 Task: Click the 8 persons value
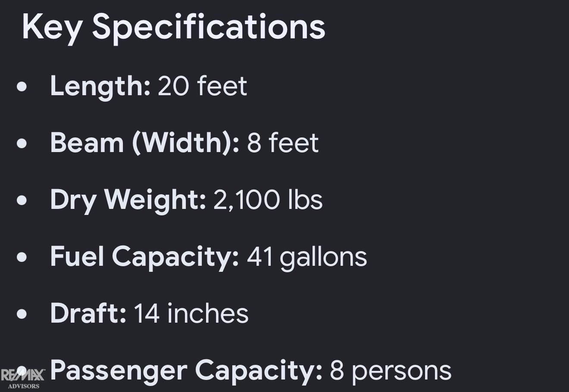pyautogui.click(x=391, y=371)
